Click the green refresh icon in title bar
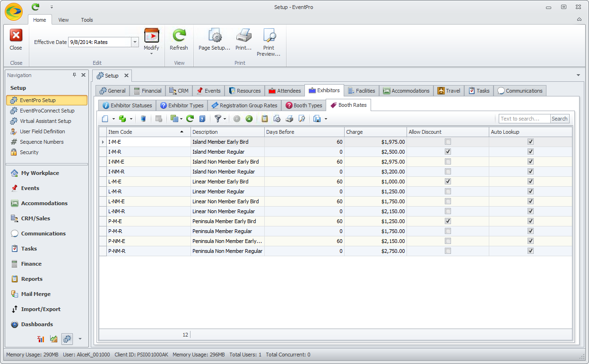The height and width of the screenshot is (364, 589). coord(35,7)
